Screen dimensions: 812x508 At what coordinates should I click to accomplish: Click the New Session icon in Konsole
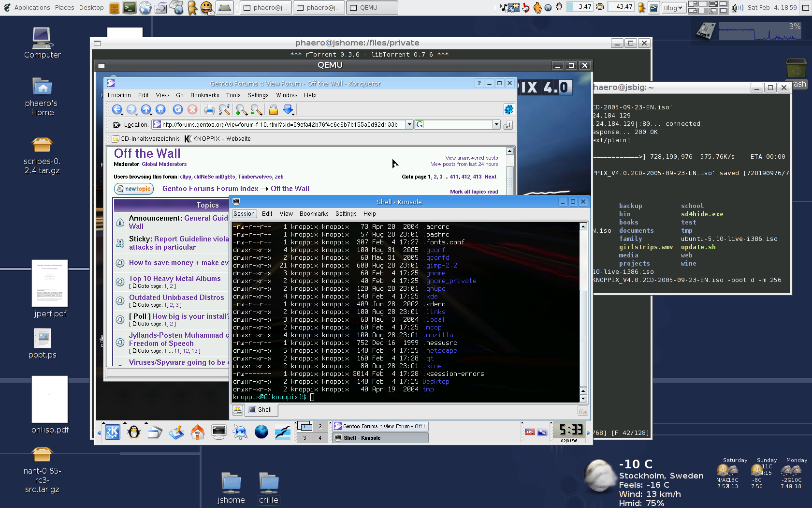point(237,410)
